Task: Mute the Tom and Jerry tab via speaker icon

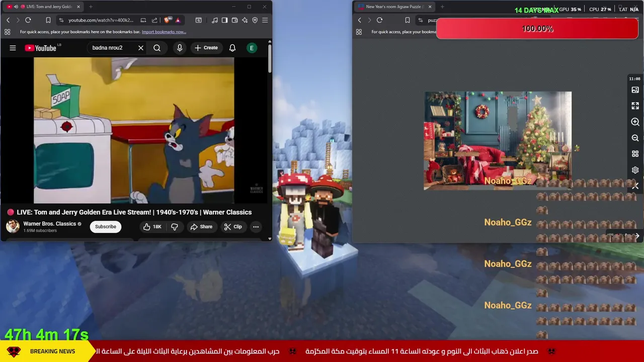Action: 16,7
